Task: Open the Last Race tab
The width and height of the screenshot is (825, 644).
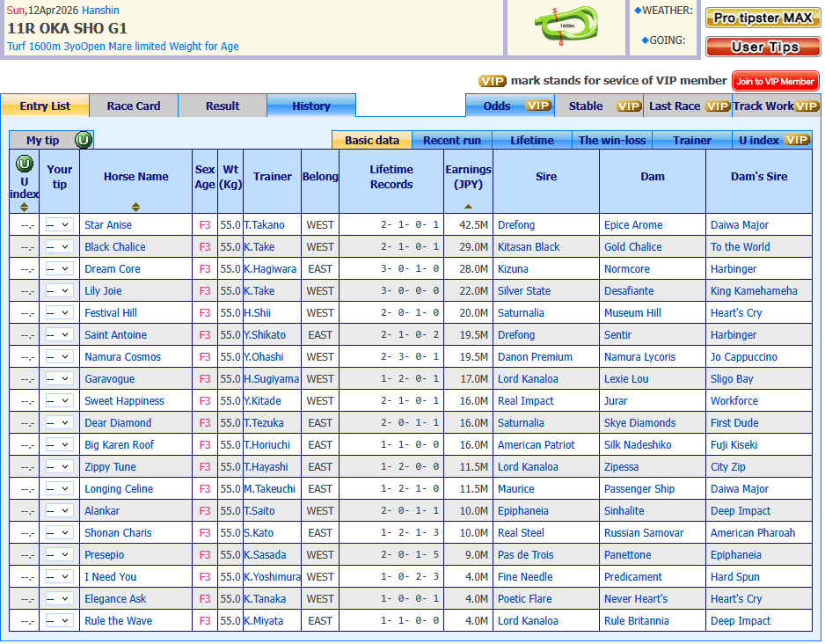Action: (688, 106)
